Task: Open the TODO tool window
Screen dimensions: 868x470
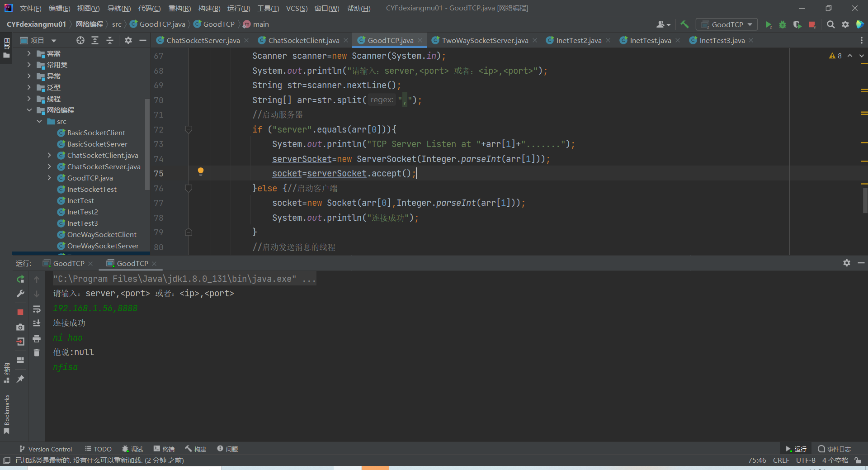Action: click(98, 449)
